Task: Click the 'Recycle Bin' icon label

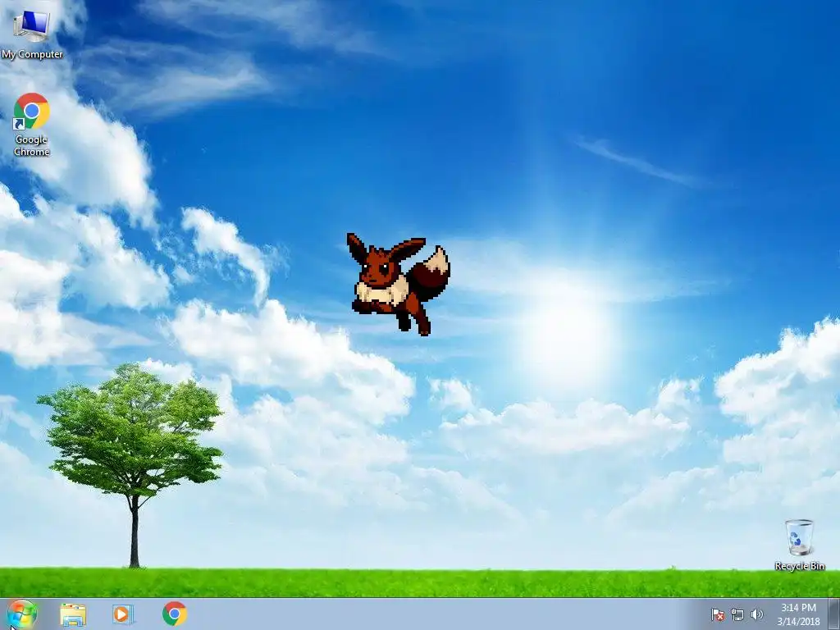Action: point(800,566)
